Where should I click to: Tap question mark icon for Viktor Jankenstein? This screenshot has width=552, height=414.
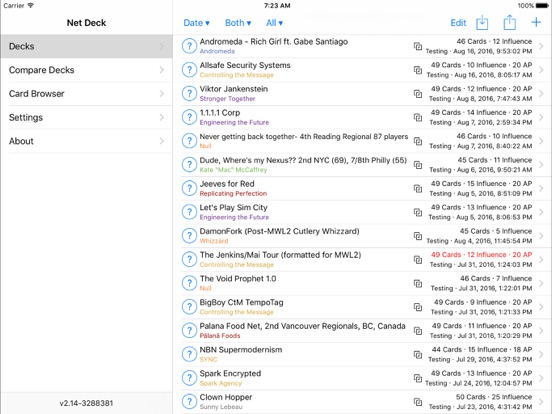point(189,94)
